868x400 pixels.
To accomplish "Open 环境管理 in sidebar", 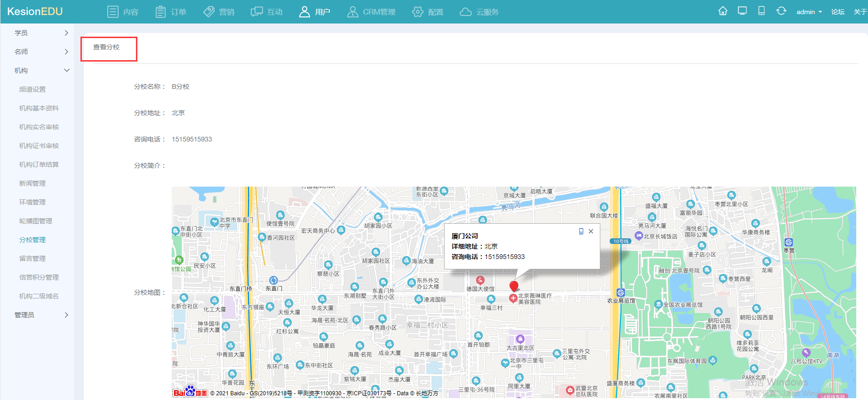I will click(32, 202).
